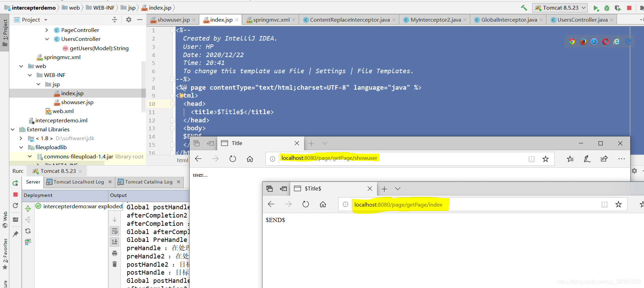Click the Share icon in Title browser
Image resolution: width=644 pixels, height=288 pixels.
click(604, 159)
